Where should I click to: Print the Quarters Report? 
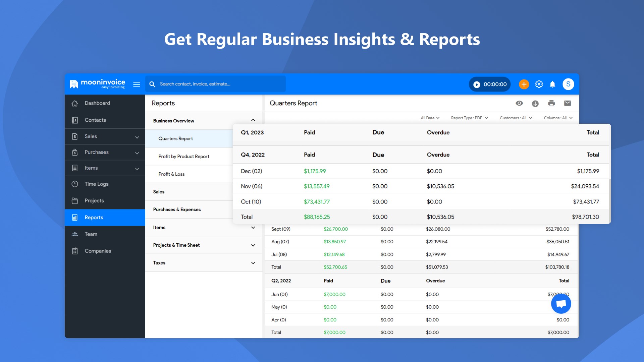(x=551, y=103)
